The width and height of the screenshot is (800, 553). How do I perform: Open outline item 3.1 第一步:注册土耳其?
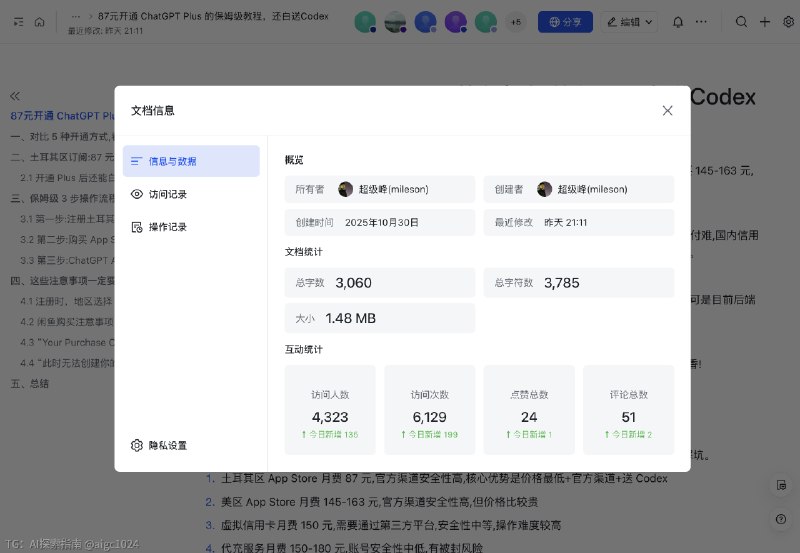tap(67, 219)
